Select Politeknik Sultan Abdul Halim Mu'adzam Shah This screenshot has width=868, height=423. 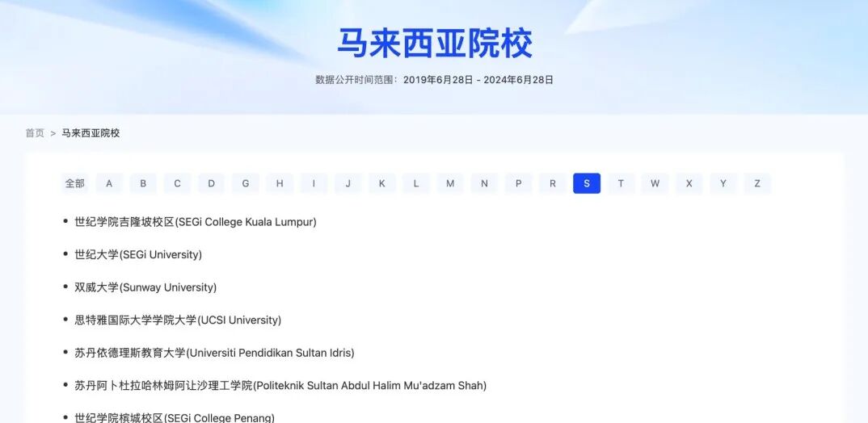[280, 386]
